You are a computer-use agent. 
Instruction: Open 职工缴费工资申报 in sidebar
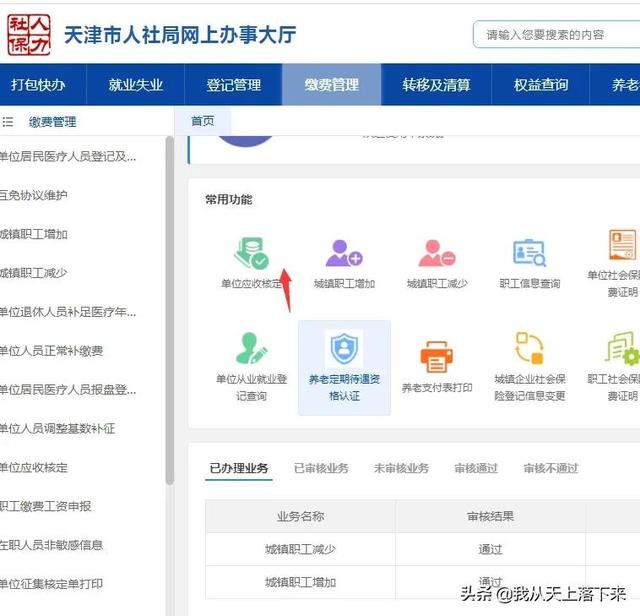(x=45, y=506)
